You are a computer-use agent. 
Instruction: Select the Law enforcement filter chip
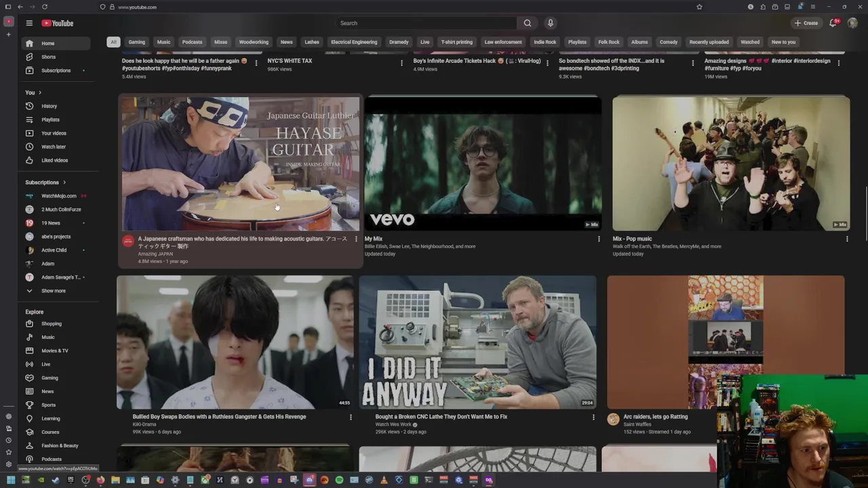tap(503, 42)
